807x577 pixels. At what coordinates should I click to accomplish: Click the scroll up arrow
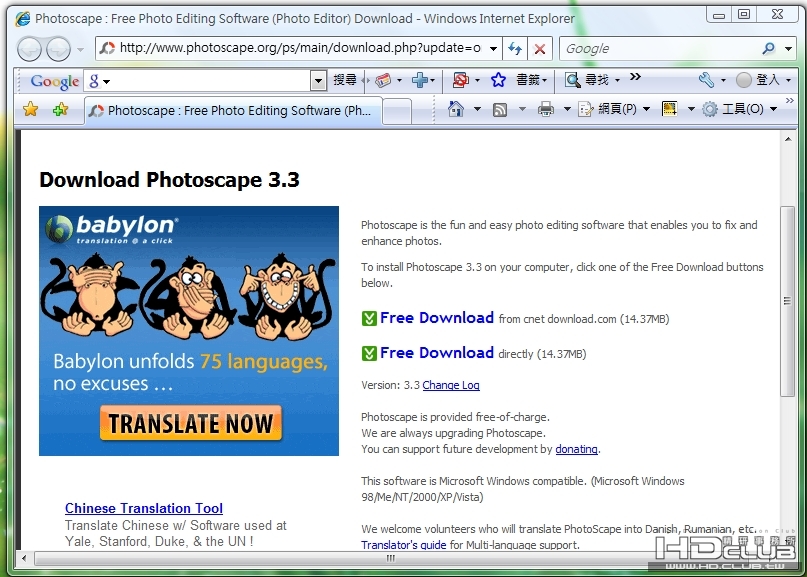(788, 139)
